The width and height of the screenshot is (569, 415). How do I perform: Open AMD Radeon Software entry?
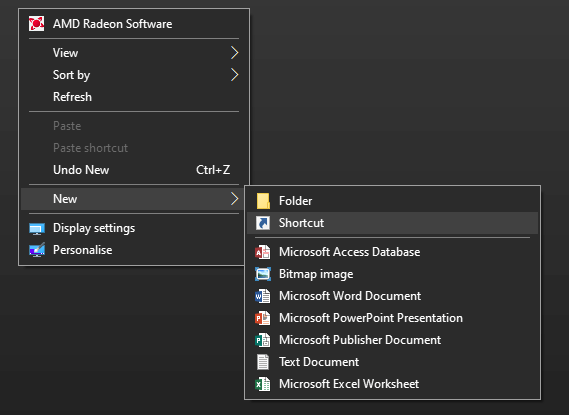(x=134, y=24)
